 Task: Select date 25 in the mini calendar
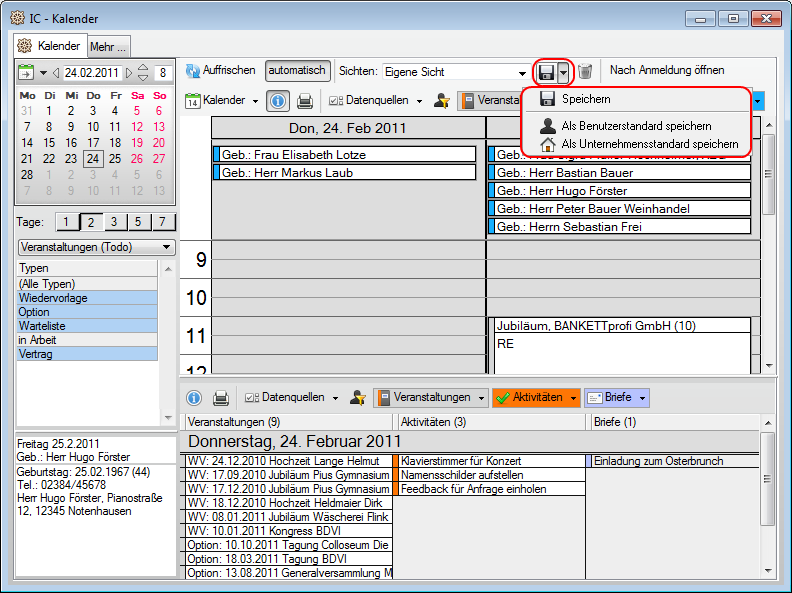click(x=115, y=158)
